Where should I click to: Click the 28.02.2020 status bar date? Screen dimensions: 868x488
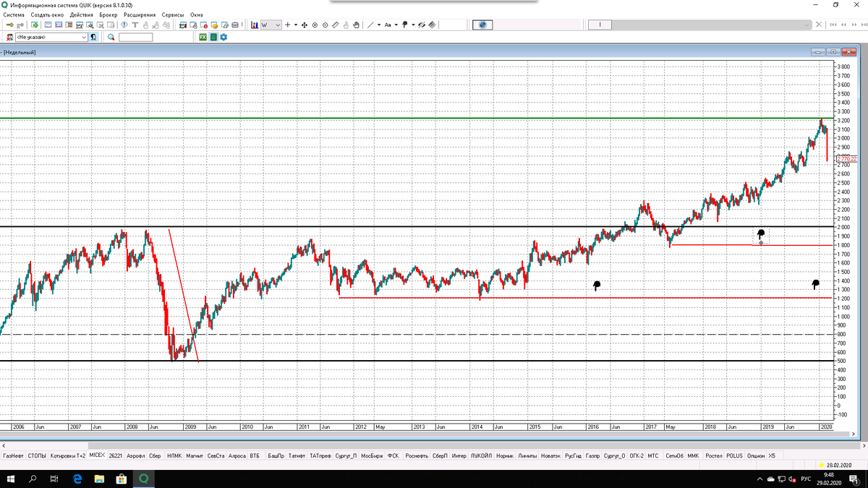pos(839,464)
